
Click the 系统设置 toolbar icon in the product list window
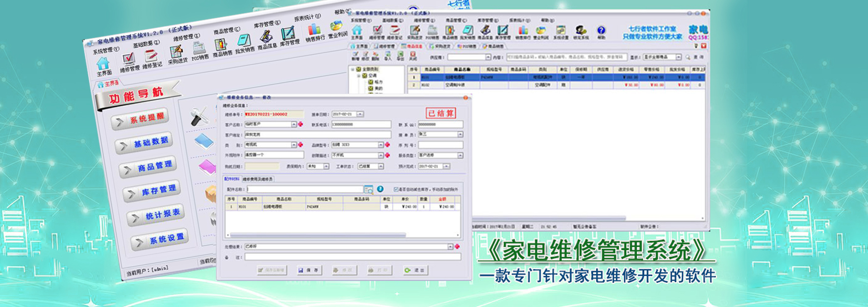tap(561, 30)
